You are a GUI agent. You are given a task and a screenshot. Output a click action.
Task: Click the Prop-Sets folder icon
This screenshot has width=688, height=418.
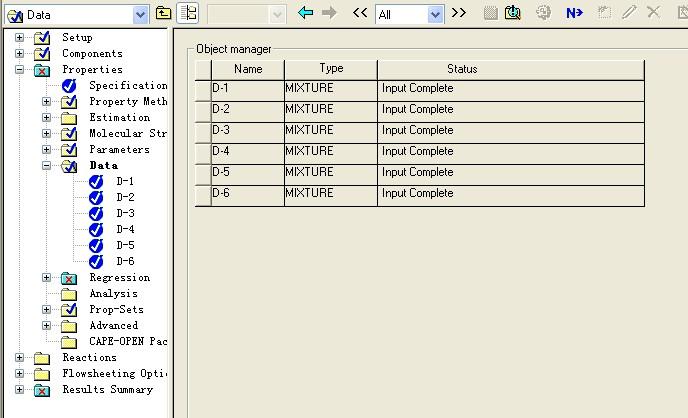69,310
